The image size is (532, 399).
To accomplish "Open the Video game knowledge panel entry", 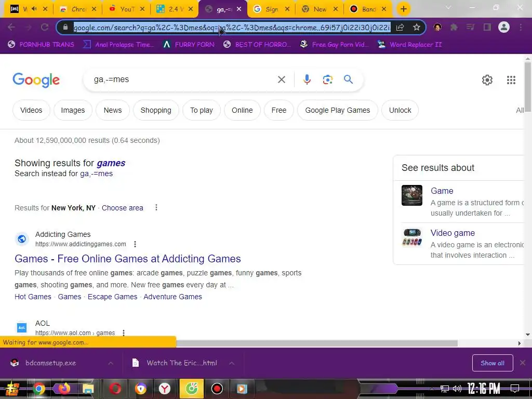I will point(453,233).
